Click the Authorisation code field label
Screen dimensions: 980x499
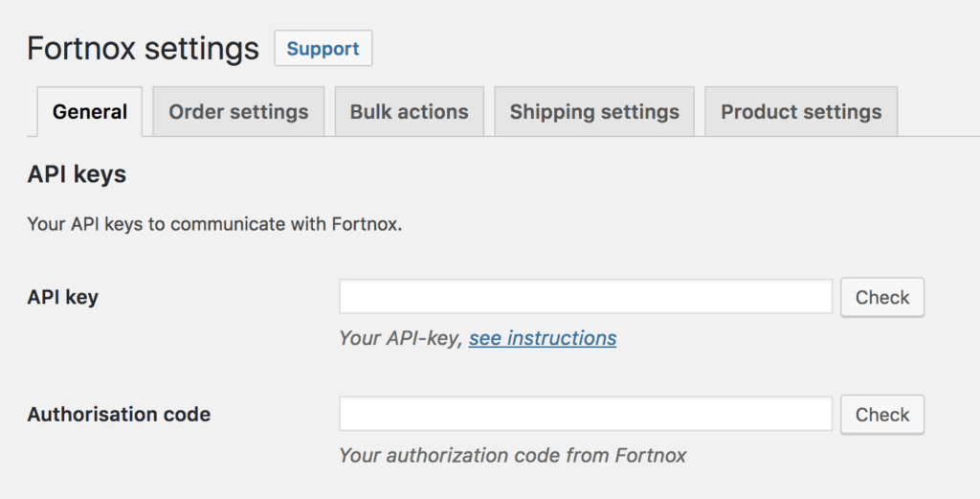click(x=119, y=414)
